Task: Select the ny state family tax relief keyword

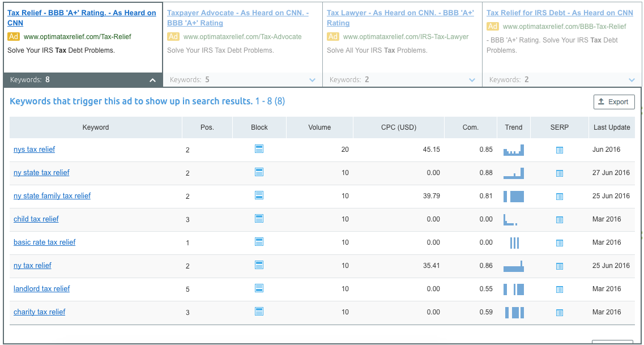Action: tap(52, 195)
